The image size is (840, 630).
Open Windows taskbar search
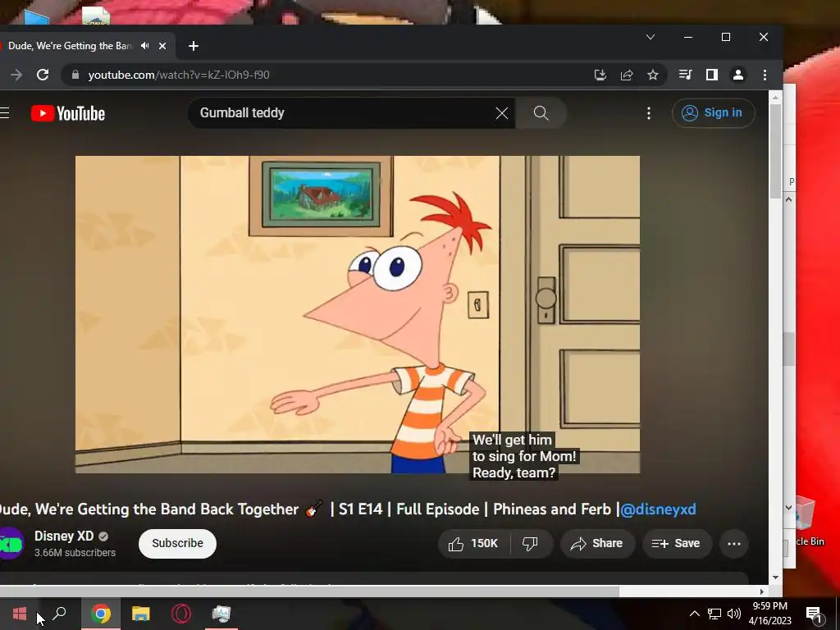(x=59, y=614)
